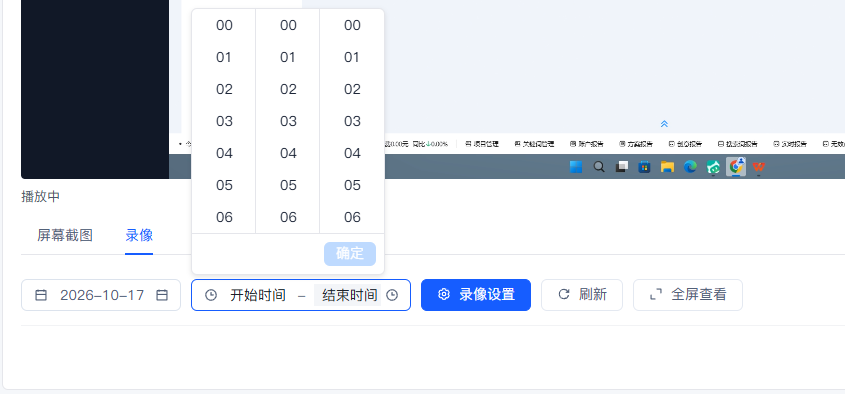Pick minute 05 in the middle time column
Viewport: 845px width, 394px height.
[x=288, y=185]
